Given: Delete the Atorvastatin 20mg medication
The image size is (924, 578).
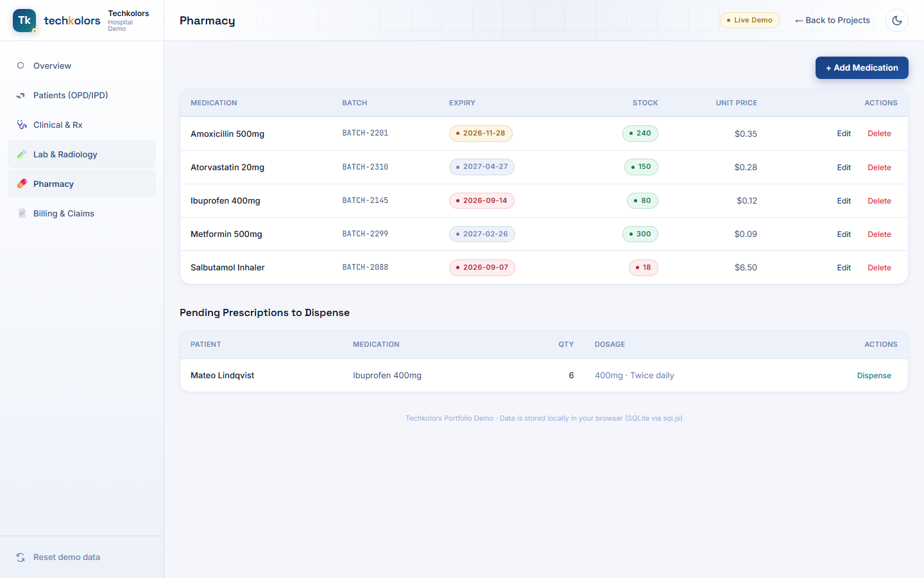Looking at the screenshot, I should [879, 168].
